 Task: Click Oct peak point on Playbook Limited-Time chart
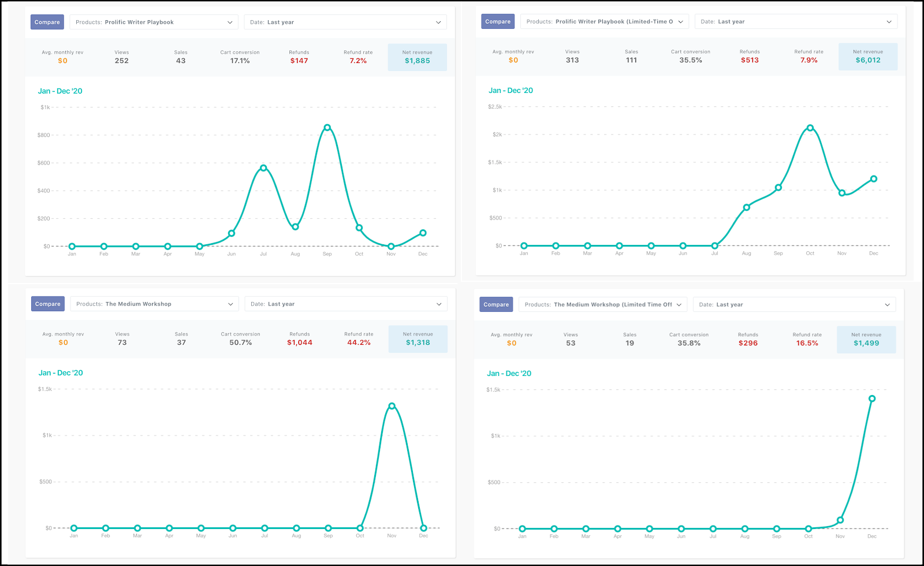810,128
